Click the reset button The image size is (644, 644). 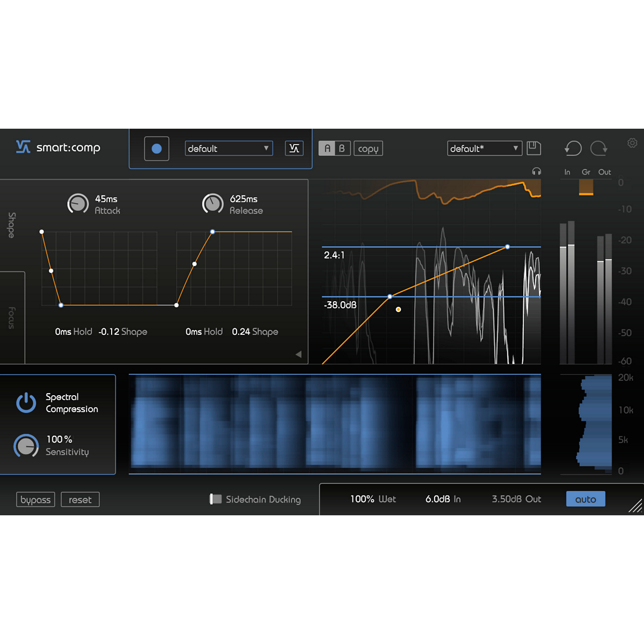[x=80, y=499]
